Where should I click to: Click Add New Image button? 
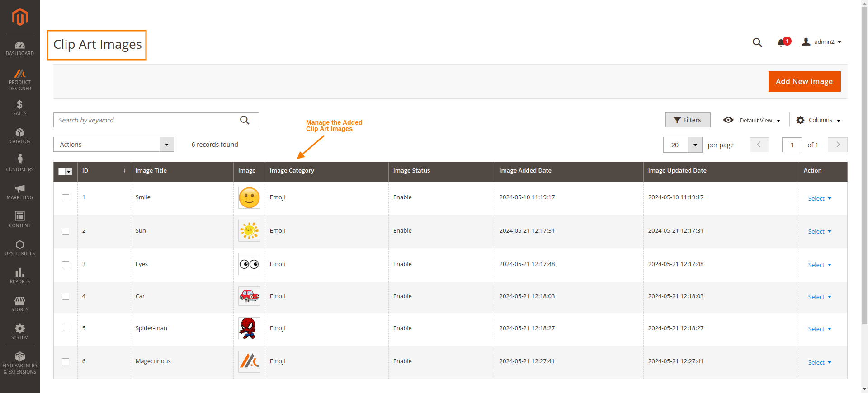[804, 81]
